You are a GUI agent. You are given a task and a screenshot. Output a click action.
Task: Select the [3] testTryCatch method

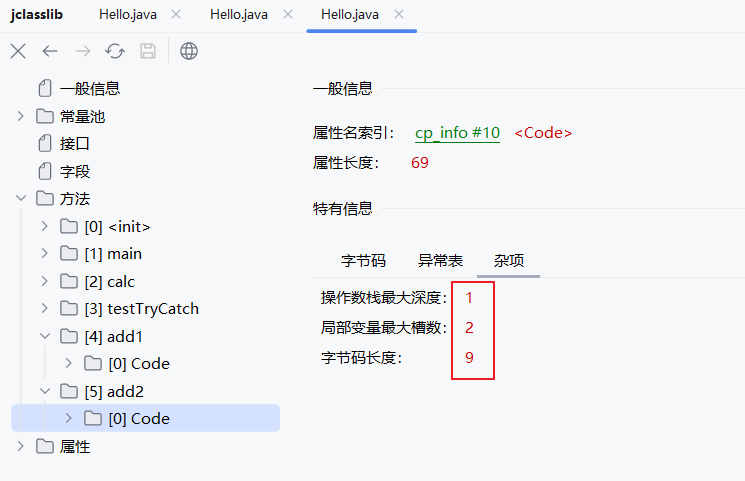coord(142,309)
